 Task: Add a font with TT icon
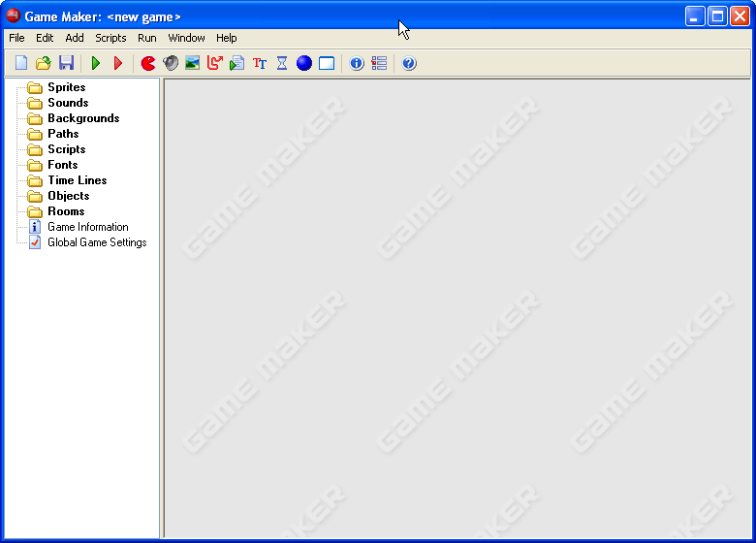tap(260, 63)
